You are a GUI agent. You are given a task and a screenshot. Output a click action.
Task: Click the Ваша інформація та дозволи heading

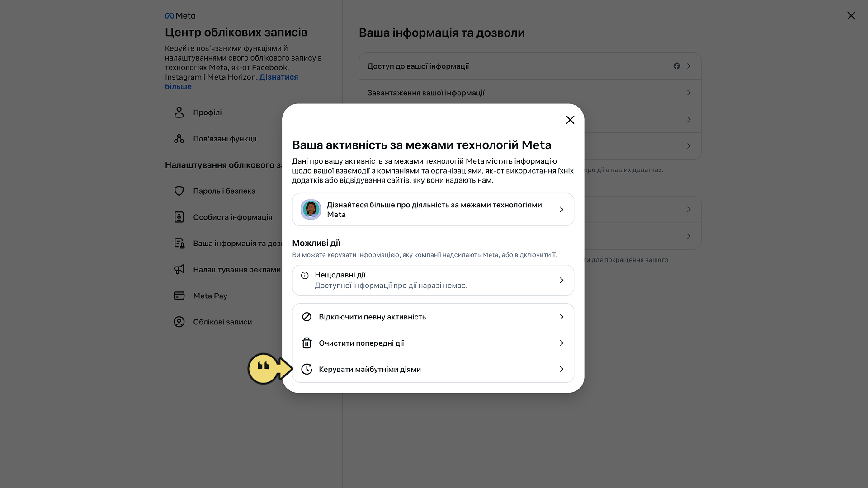[442, 33]
